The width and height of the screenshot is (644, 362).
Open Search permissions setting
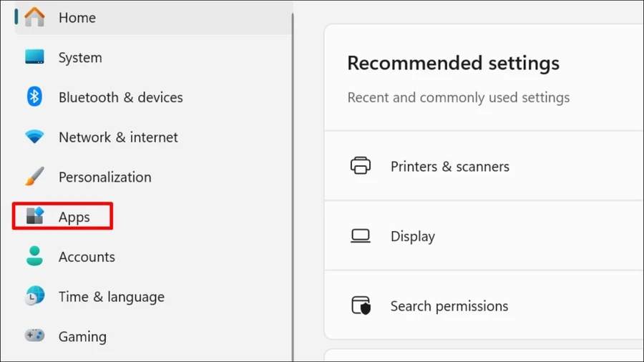point(484,305)
